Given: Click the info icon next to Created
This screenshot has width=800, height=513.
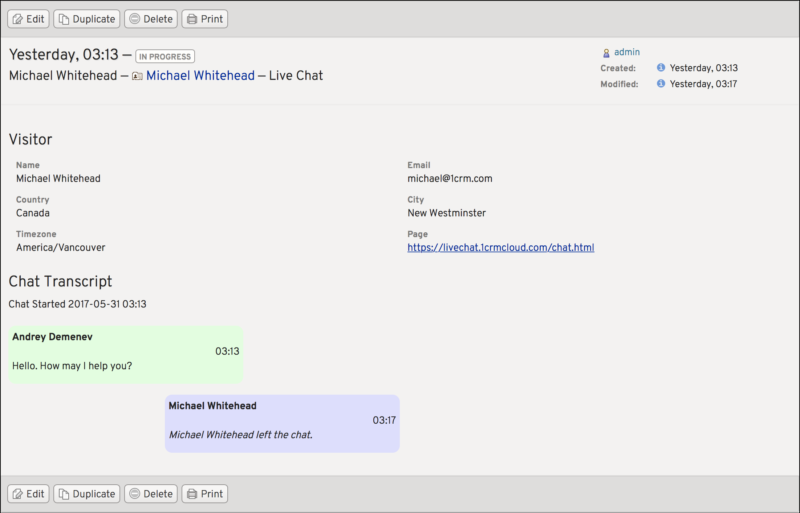Looking at the screenshot, I should click(661, 68).
